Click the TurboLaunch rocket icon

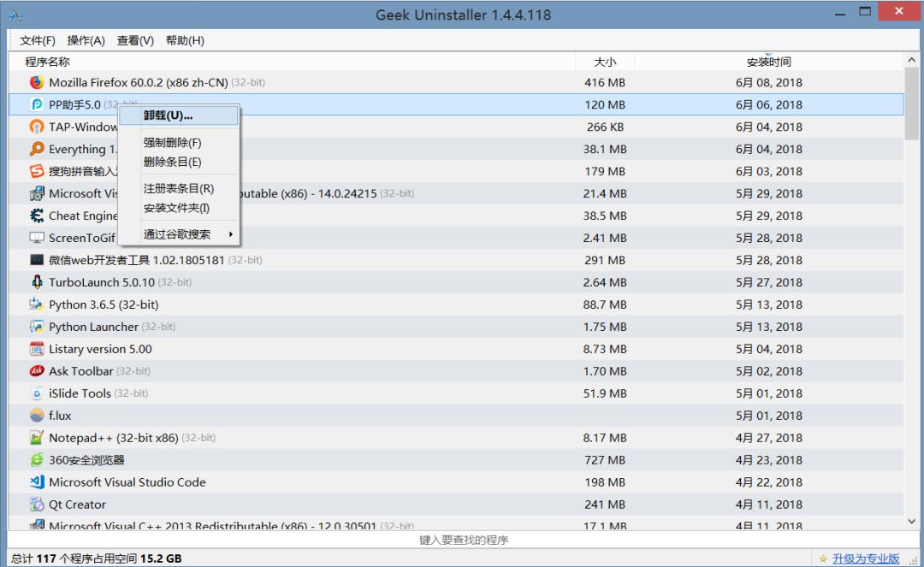(36, 282)
